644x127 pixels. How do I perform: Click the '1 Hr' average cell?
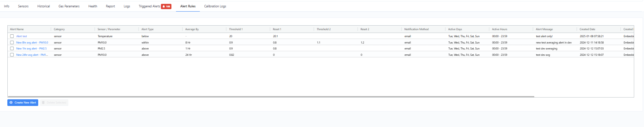(188, 48)
